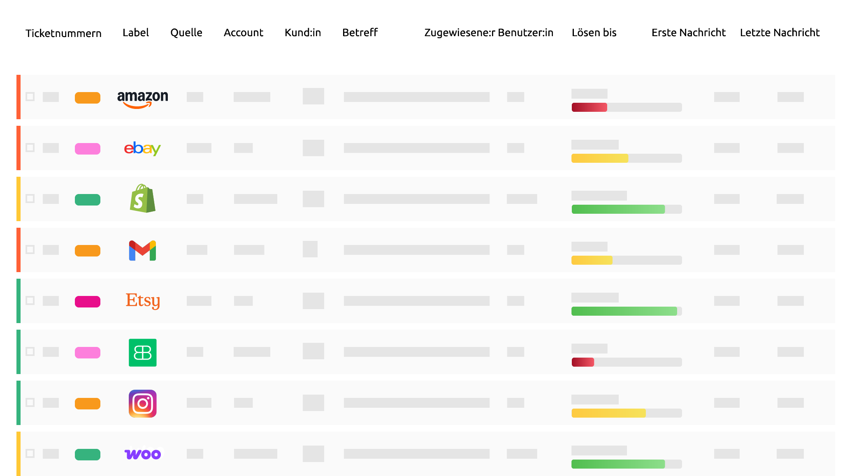The image size is (868, 476).
Task: Click customer avatar in Instagram row
Action: coord(313,403)
